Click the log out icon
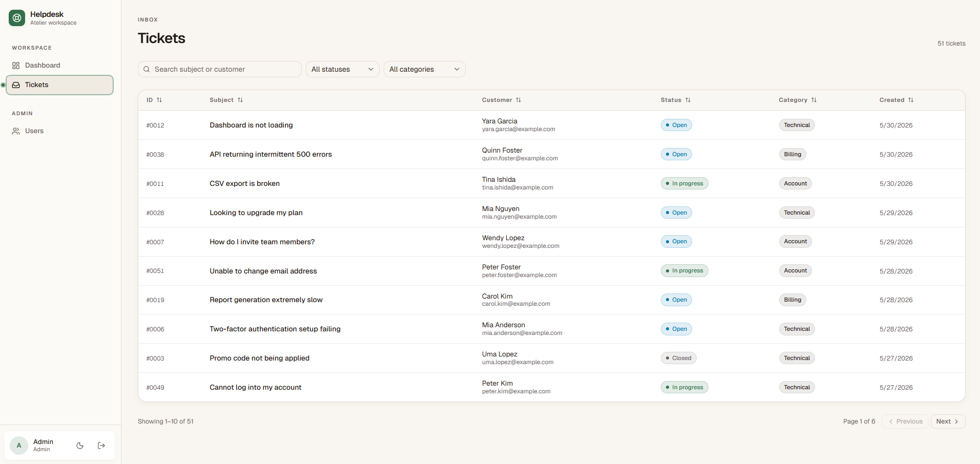This screenshot has height=464, width=980. 101,446
